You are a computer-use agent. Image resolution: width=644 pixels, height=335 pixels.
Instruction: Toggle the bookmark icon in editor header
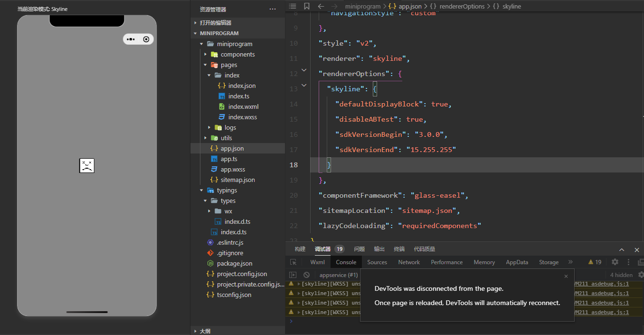point(307,6)
